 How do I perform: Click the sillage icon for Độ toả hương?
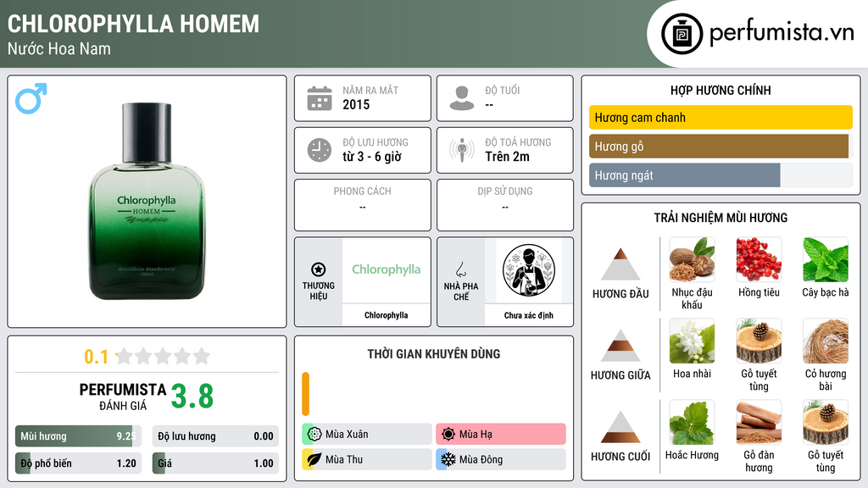462,150
